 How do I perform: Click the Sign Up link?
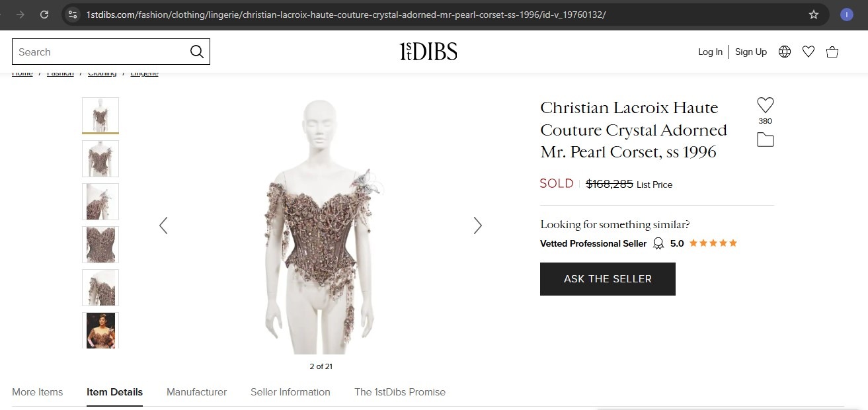click(x=751, y=52)
